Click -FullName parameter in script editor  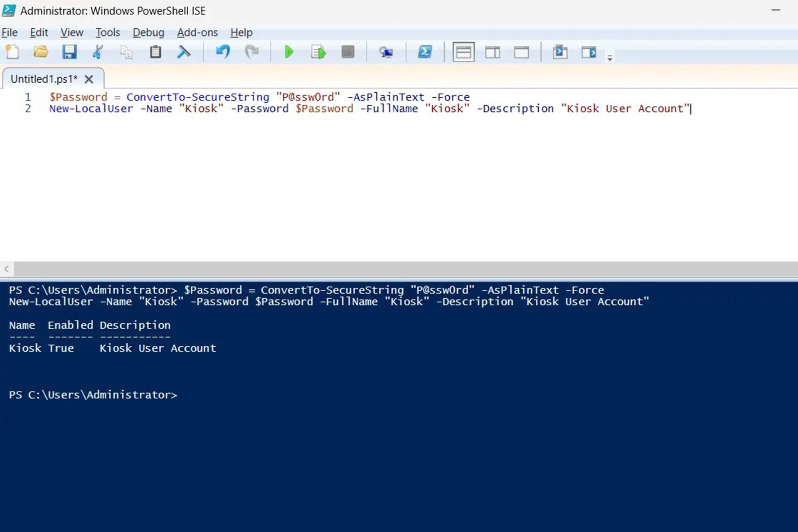point(389,108)
